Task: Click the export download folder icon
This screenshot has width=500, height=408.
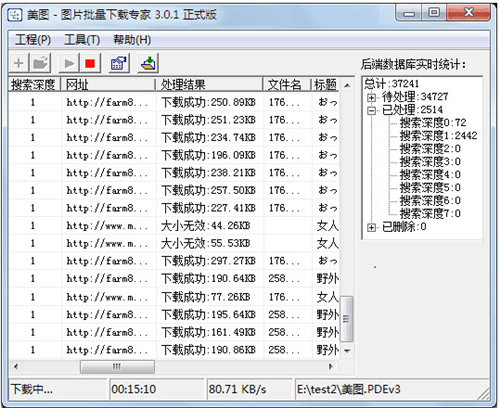Action: [x=148, y=63]
